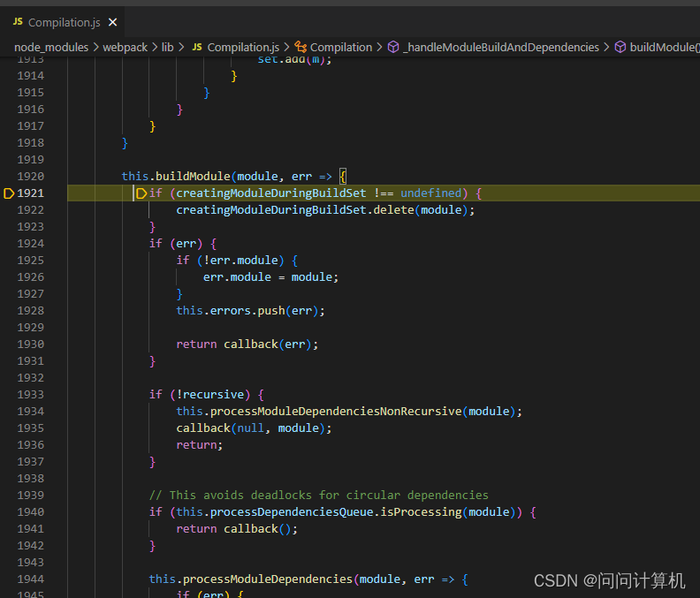
Task: Click 'if (err) {' on line 1924
Action: (x=183, y=244)
